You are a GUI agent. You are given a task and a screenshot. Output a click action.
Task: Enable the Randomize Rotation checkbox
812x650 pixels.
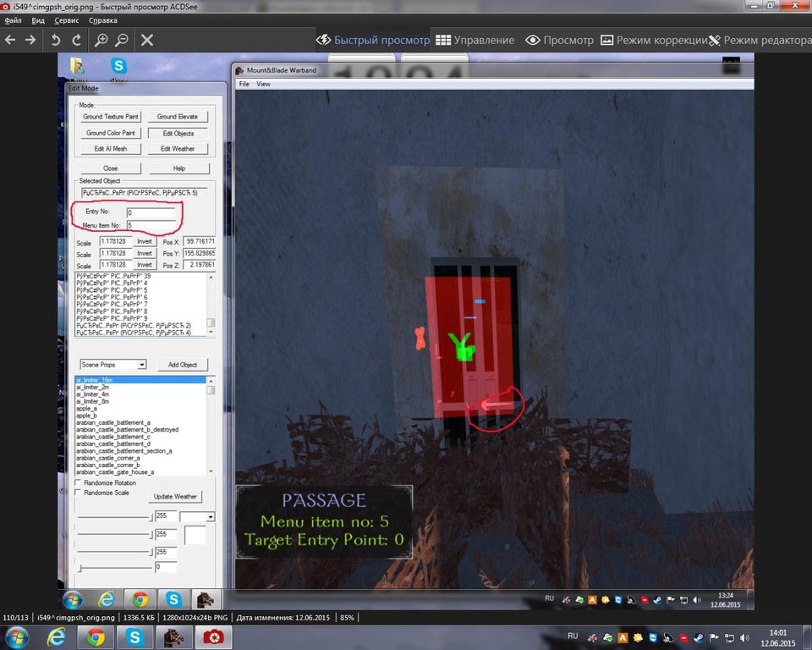tap(79, 483)
